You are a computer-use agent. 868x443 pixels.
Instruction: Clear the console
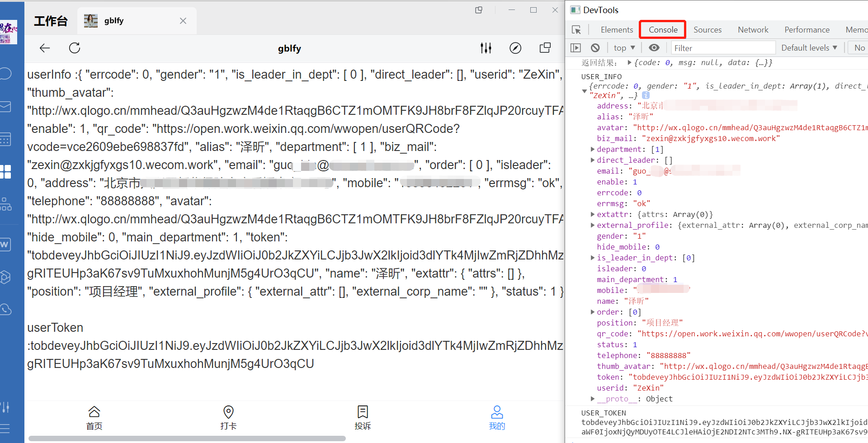pos(595,48)
